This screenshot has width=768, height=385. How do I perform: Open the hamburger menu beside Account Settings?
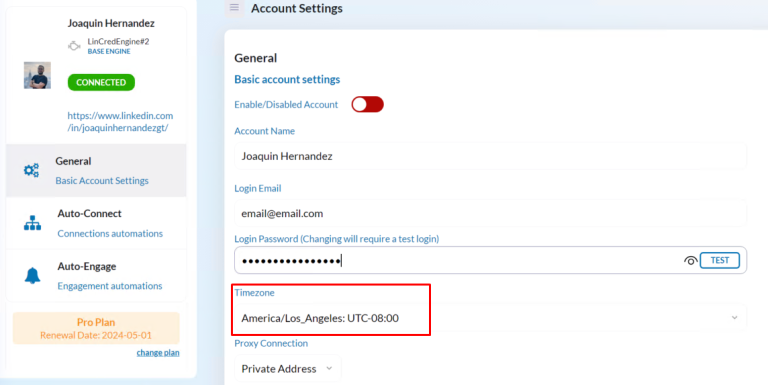pyautogui.click(x=234, y=7)
